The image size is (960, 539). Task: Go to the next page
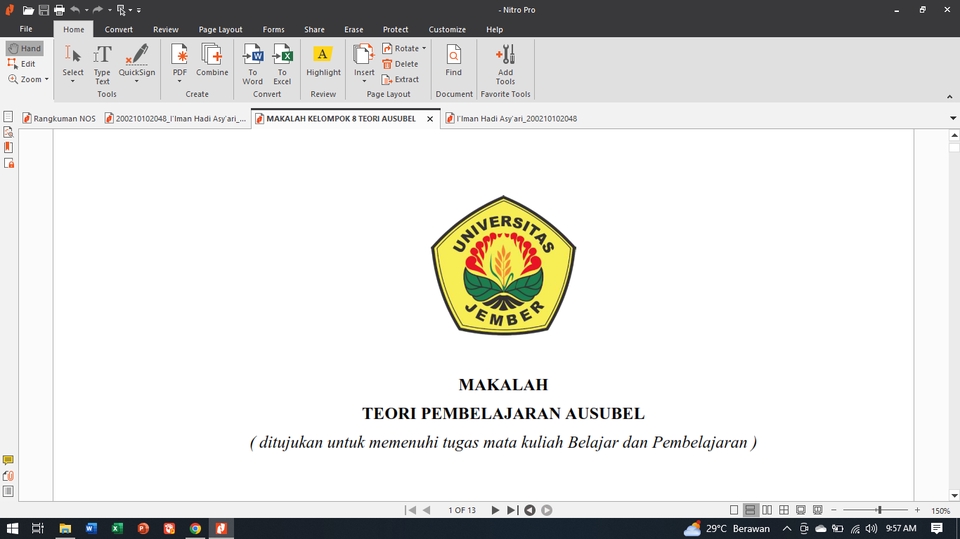point(495,510)
